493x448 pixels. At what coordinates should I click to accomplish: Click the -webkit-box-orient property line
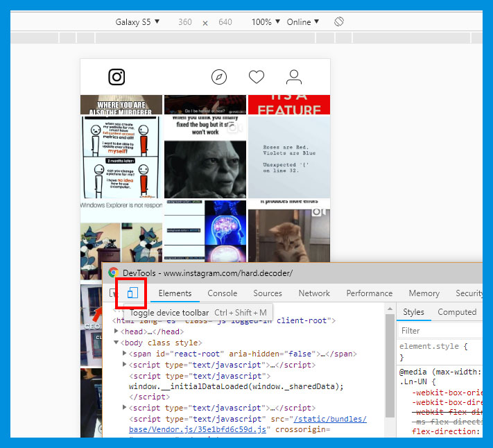pyautogui.click(x=447, y=393)
